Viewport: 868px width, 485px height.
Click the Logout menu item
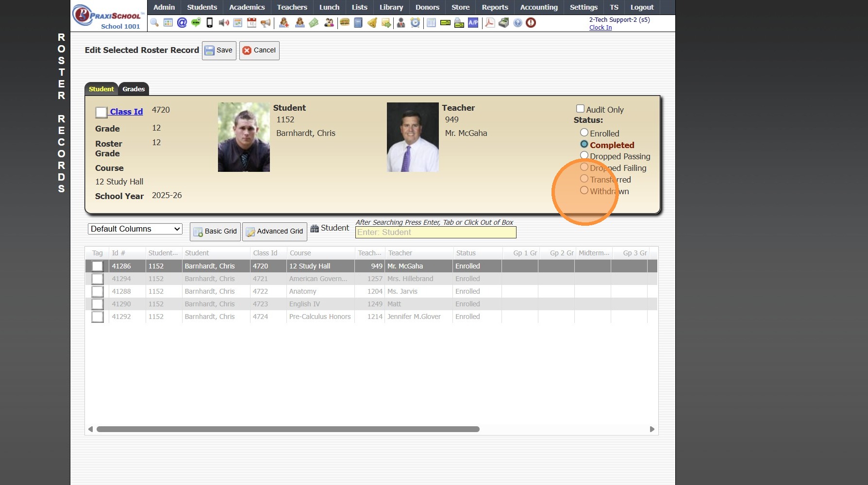tap(642, 7)
